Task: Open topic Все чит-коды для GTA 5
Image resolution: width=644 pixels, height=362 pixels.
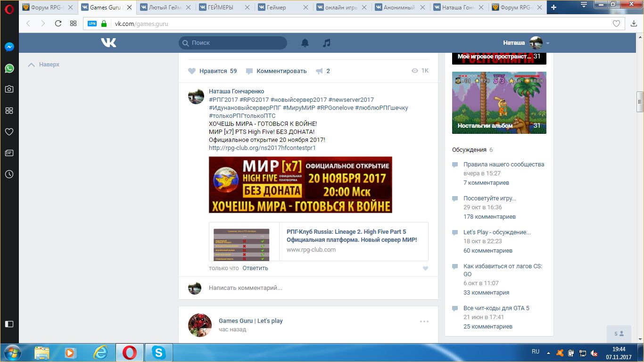Action: [496, 308]
